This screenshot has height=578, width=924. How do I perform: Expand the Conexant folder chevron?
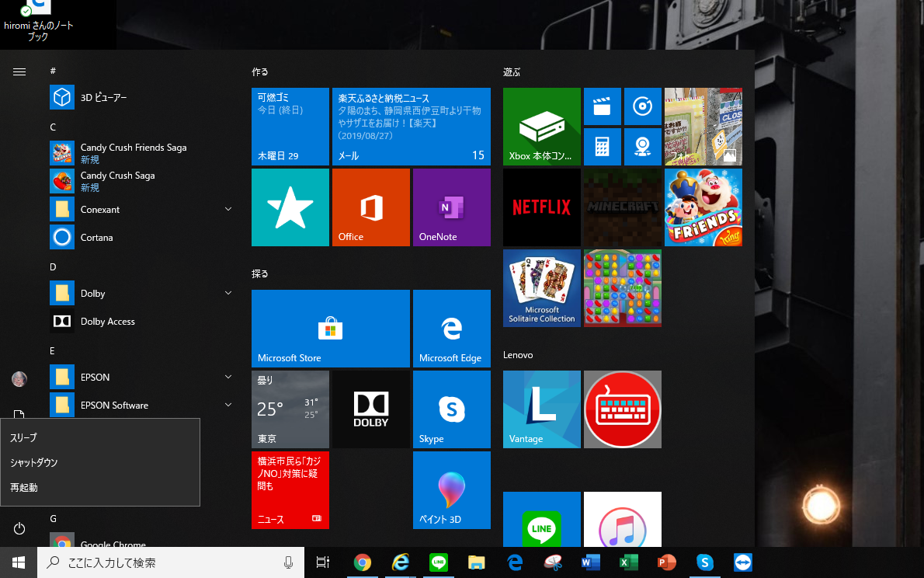point(228,209)
